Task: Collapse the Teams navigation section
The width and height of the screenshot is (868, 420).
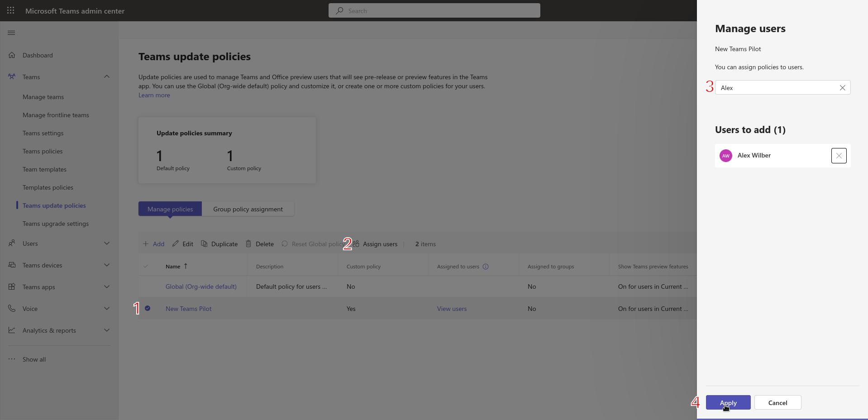Action: 107,77
